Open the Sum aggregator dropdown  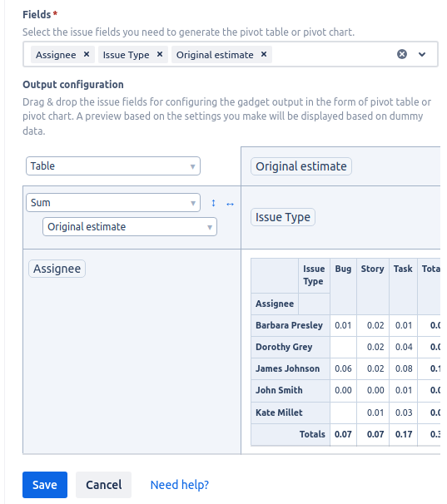point(113,202)
